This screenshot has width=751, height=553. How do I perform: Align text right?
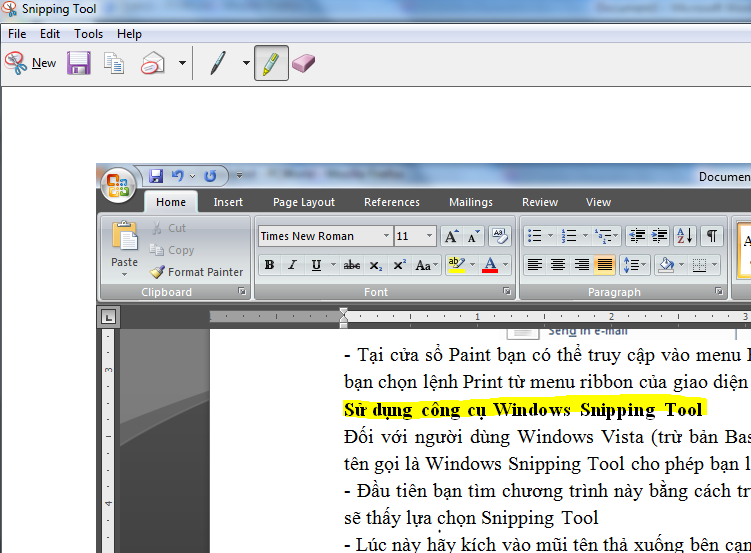[581, 264]
